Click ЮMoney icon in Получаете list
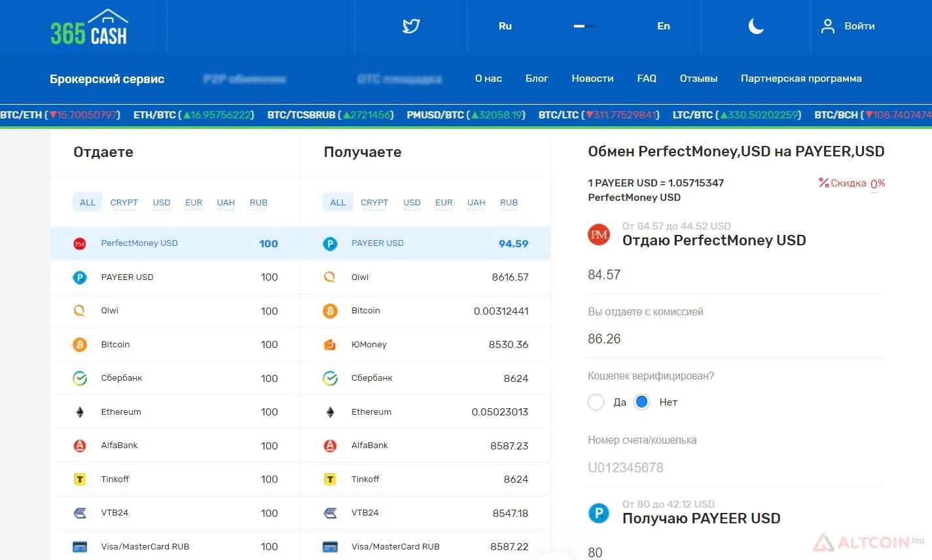 click(330, 345)
